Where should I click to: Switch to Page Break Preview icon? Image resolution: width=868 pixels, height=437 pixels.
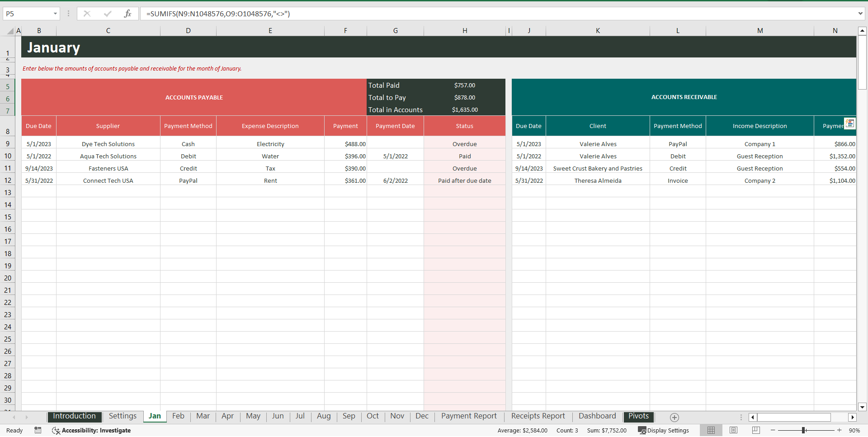(x=756, y=430)
